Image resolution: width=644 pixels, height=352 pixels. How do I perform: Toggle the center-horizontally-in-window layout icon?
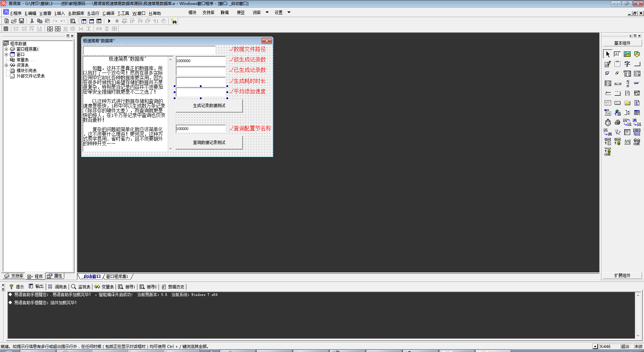50,29
